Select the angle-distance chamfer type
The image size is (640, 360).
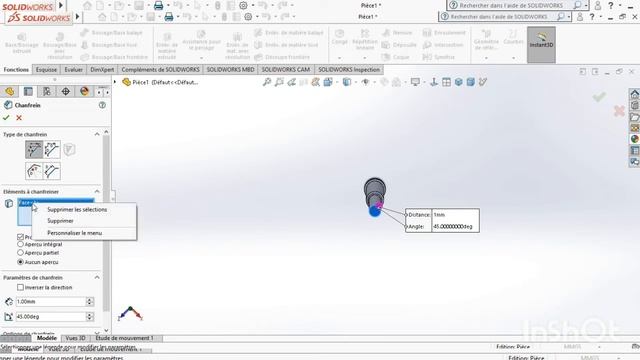(34, 150)
